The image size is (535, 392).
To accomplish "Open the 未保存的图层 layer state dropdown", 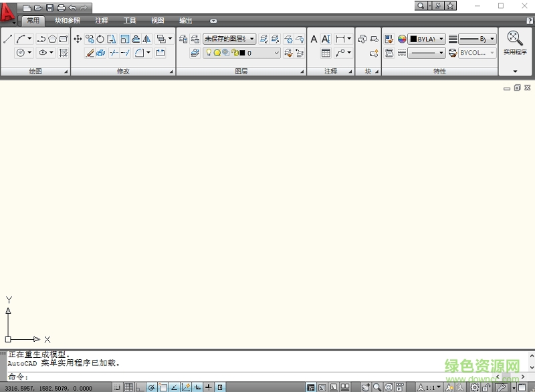I will (x=229, y=39).
